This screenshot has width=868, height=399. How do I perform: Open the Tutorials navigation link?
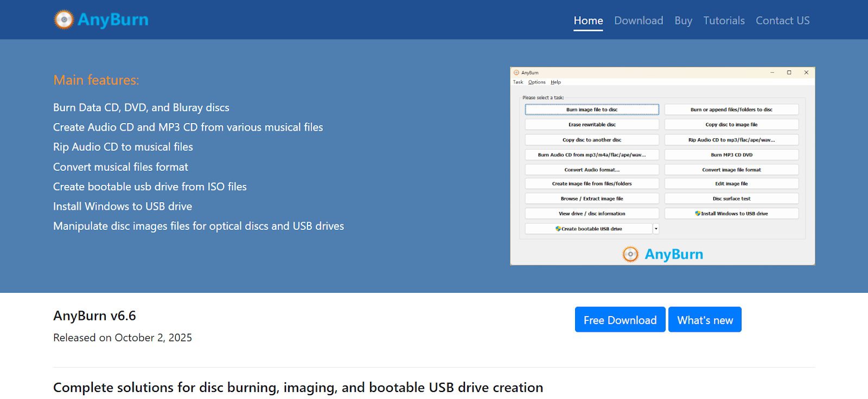click(x=724, y=21)
